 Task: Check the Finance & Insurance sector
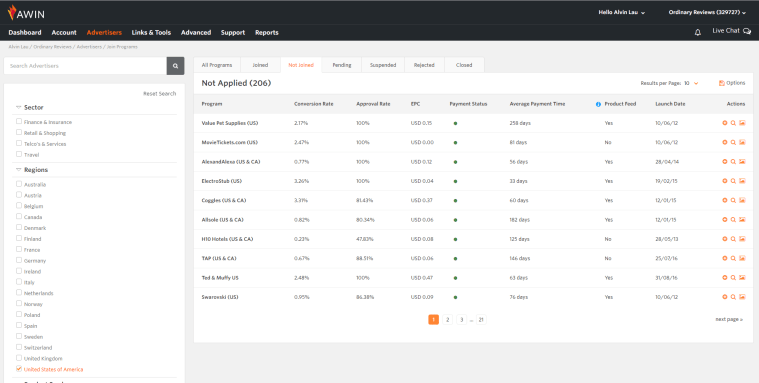(19, 122)
